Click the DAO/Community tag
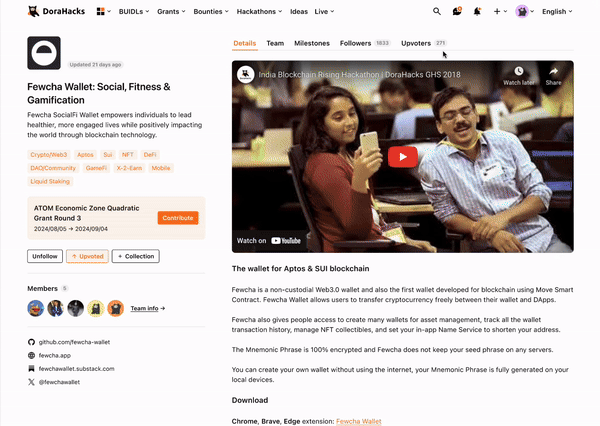The width and height of the screenshot is (600, 426). click(53, 168)
